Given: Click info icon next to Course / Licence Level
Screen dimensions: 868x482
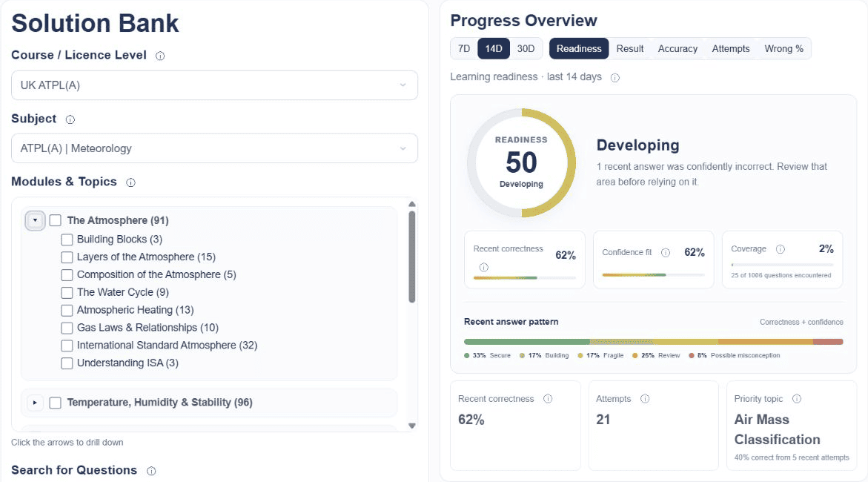Looking at the screenshot, I should click(160, 56).
